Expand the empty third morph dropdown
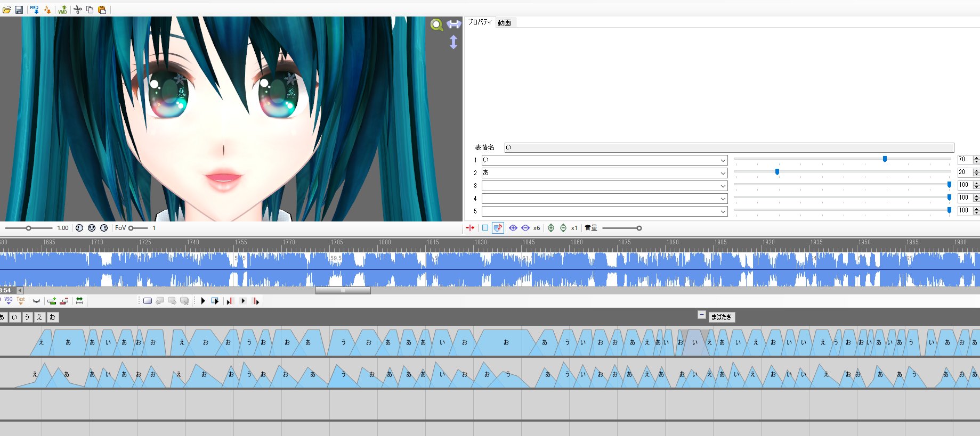The width and height of the screenshot is (980, 436). click(604, 186)
